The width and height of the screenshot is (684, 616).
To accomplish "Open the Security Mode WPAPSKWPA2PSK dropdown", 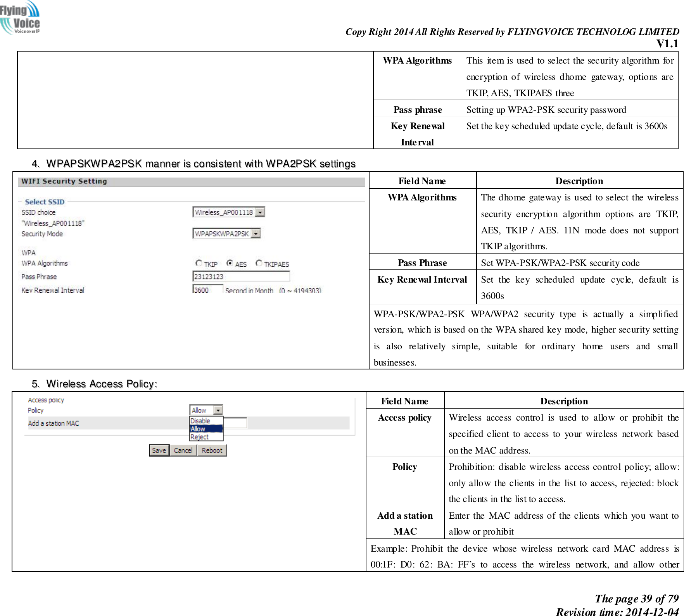I will pos(226,233).
